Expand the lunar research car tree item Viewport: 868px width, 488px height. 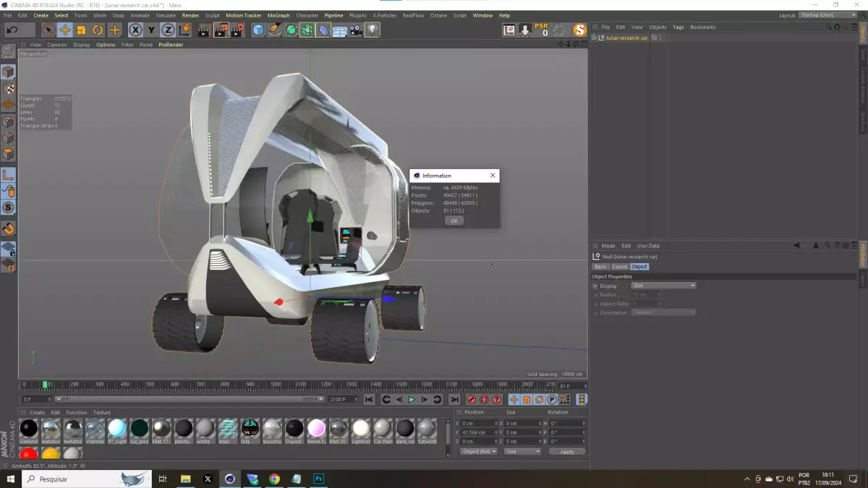point(595,38)
